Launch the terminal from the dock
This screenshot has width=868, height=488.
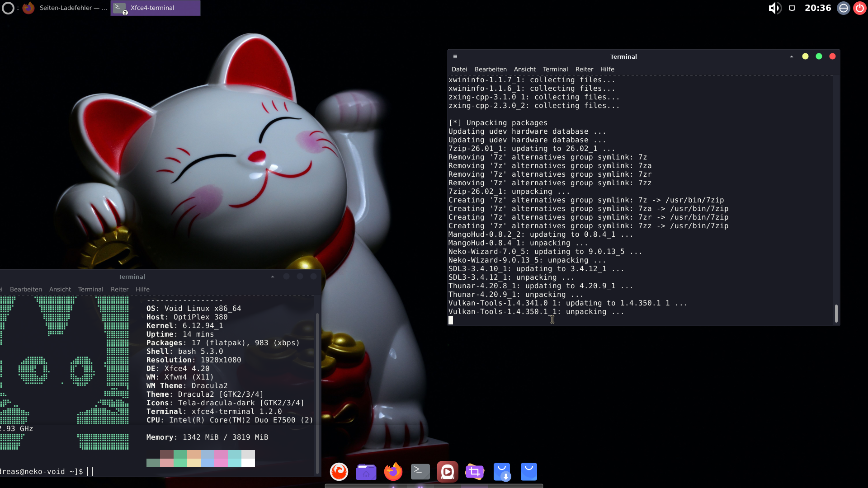click(420, 472)
